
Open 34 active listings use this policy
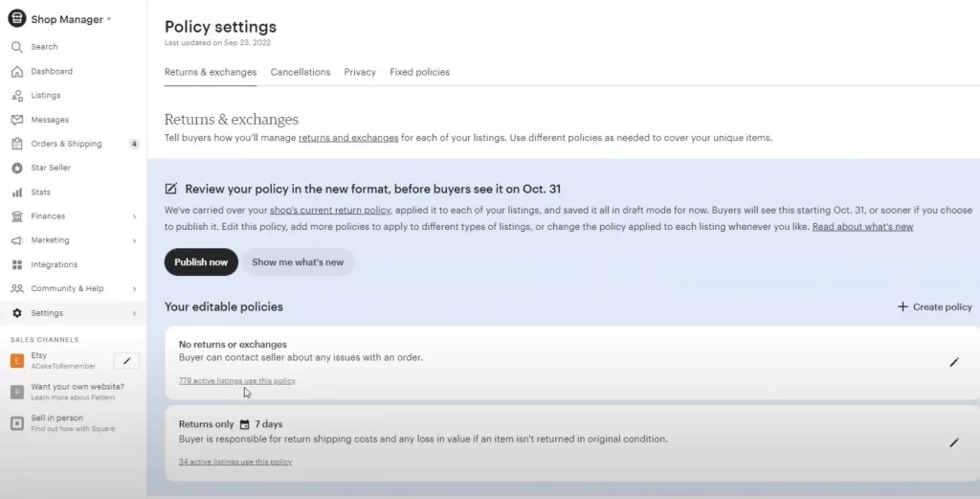235,462
